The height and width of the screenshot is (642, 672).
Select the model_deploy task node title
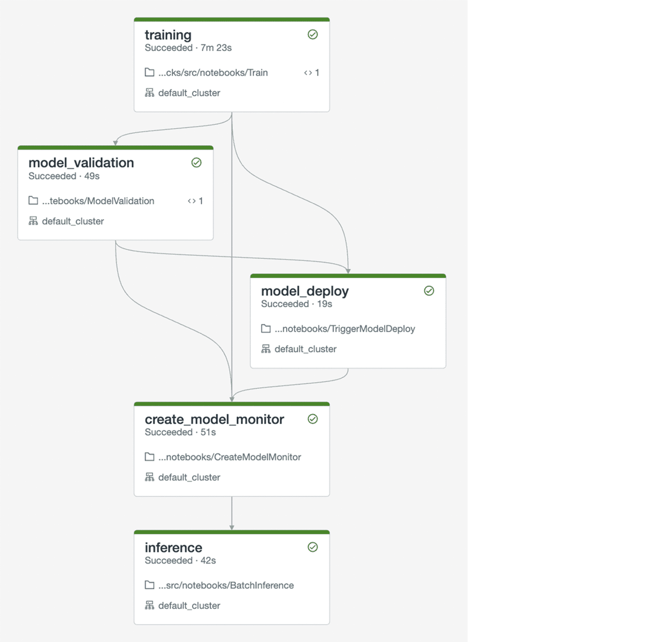[x=305, y=291]
